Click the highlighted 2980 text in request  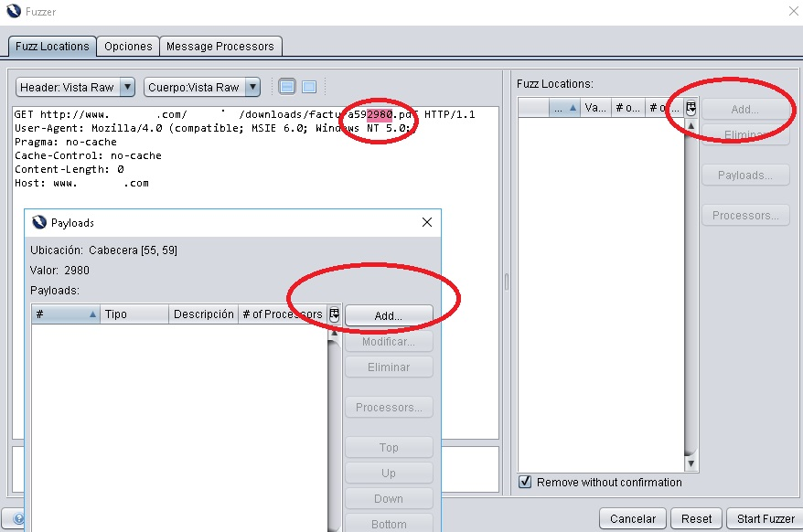380,114
